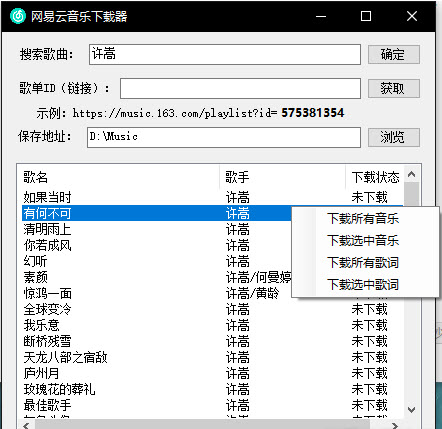
Task: Select song 断桥残雪
Action: pyautogui.click(x=47, y=341)
